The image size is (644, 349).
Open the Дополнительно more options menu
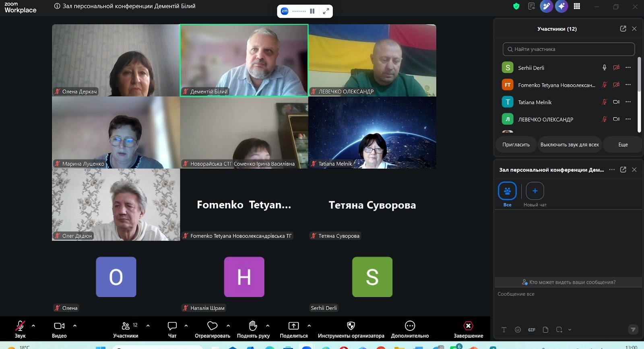(x=410, y=329)
